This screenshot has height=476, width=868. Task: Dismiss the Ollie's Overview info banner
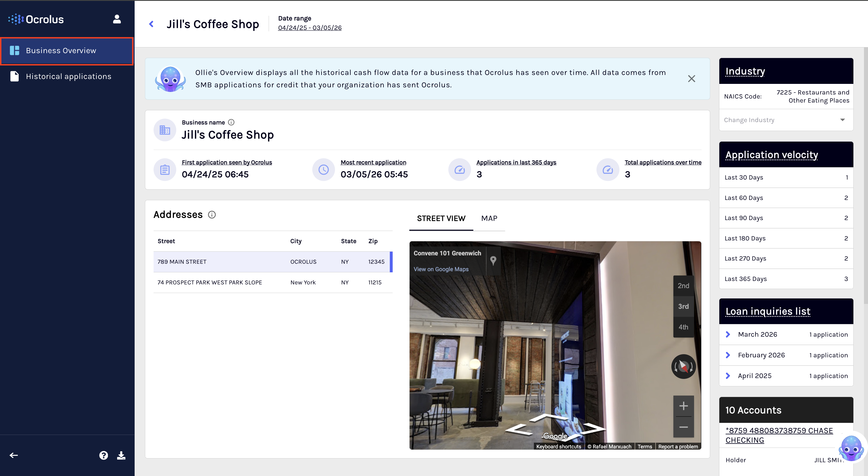pyautogui.click(x=691, y=78)
